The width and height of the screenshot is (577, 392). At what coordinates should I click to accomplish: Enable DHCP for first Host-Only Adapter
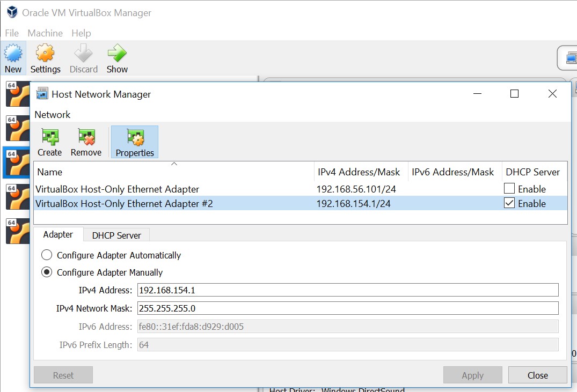tap(509, 188)
